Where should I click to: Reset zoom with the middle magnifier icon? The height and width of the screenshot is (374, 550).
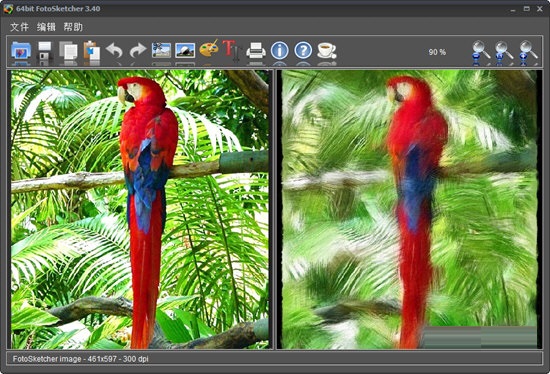tap(504, 52)
